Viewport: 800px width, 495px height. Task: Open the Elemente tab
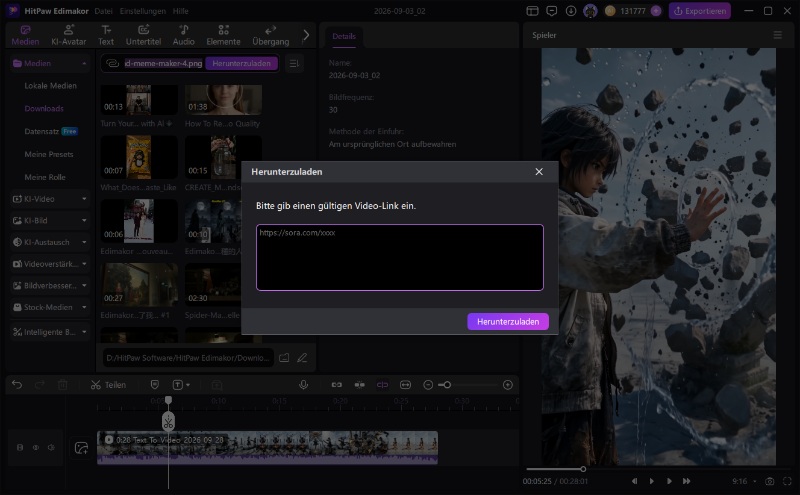(223, 35)
